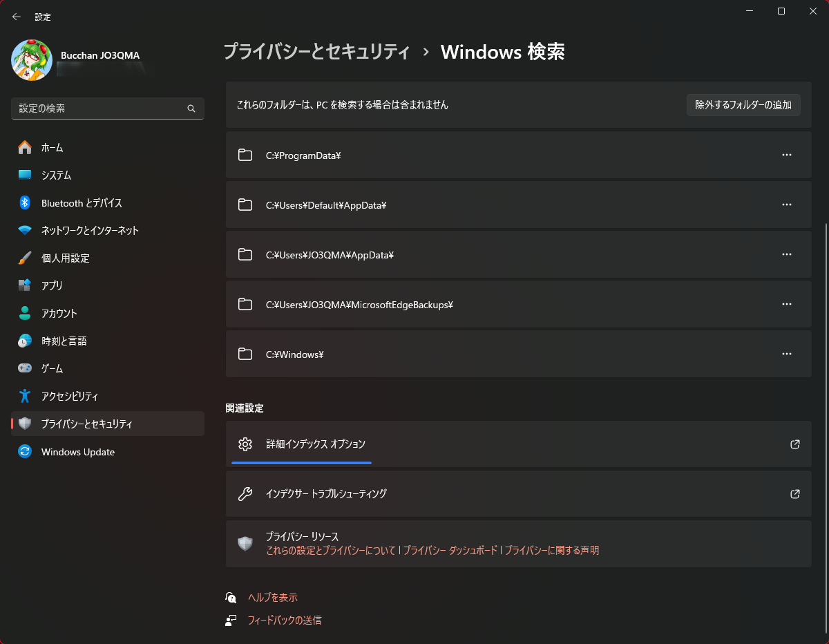Open more options for C:¥Windows¥
The height and width of the screenshot is (644, 829).
[786, 354]
